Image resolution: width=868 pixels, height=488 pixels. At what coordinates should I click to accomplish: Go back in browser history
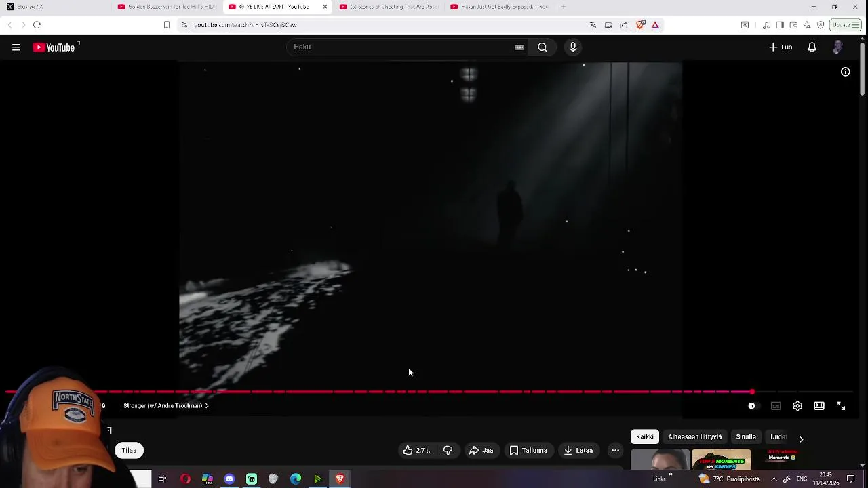[9, 25]
